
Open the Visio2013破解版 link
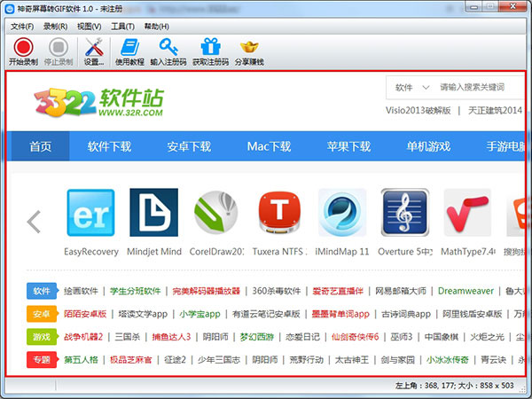coord(418,110)
